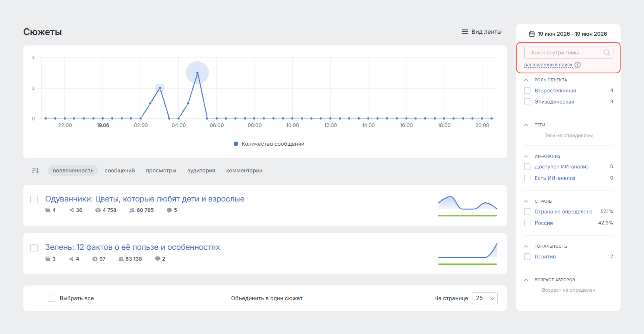This screenshot has height=334, width=644.
Task: Open the info icon next to расширенный поиск
Action: (577, 65)
